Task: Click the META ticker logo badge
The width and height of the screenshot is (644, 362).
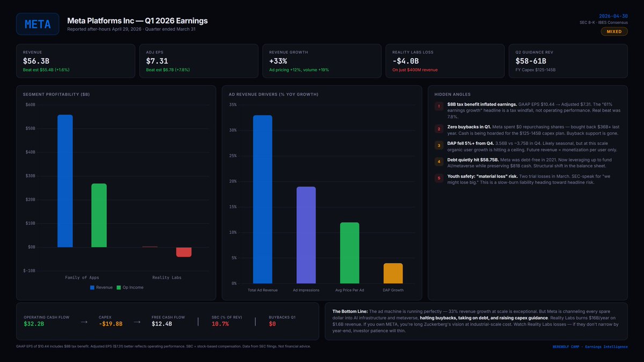Action: click(38, 24)
